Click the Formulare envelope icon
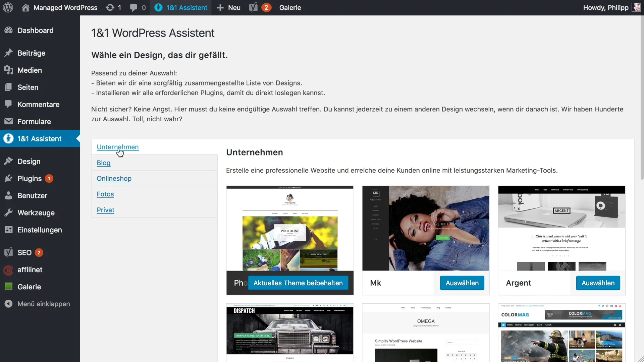 click(x=9, y=121)
